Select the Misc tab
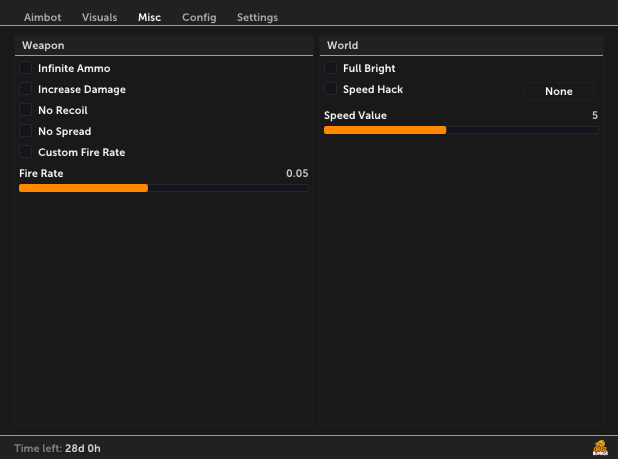 tap(149, 17)
